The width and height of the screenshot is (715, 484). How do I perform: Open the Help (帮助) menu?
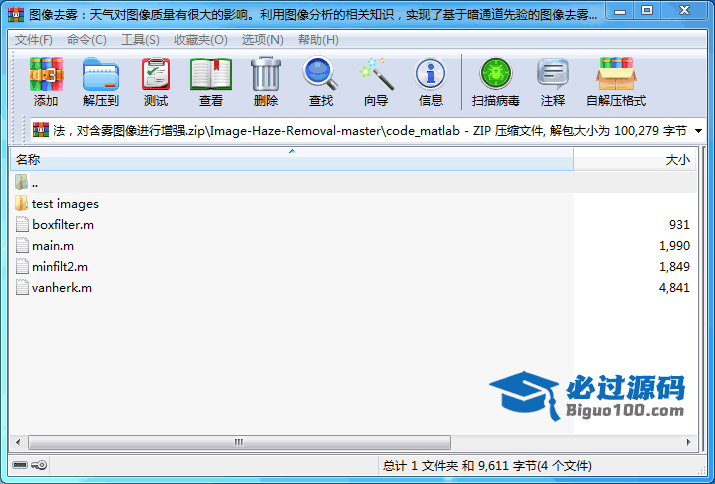tap(318, 40)
